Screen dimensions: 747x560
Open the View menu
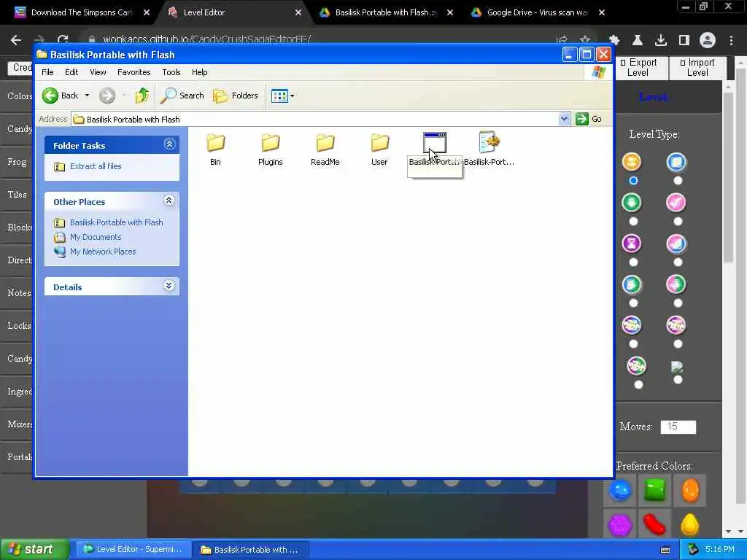tap(98, 72)
